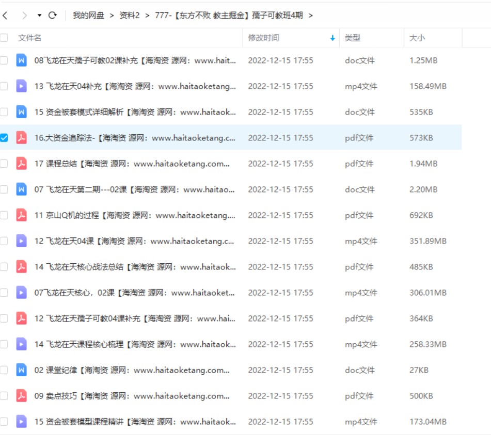Image resolution: width=491 pixels, height=448 pixels.
Task: Click the PDF icon of 14 飞龙在天核心战法总结
Action: [21, 267]
